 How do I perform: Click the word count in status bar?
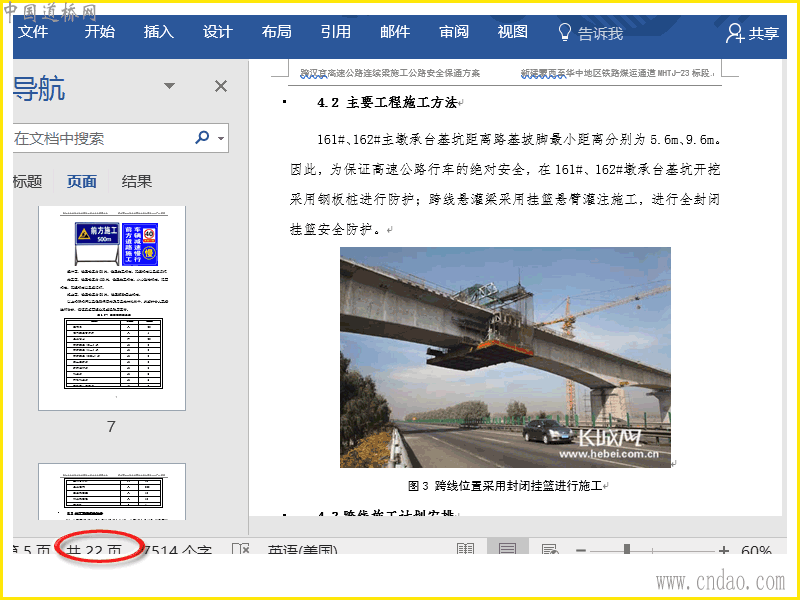point(177,550)
